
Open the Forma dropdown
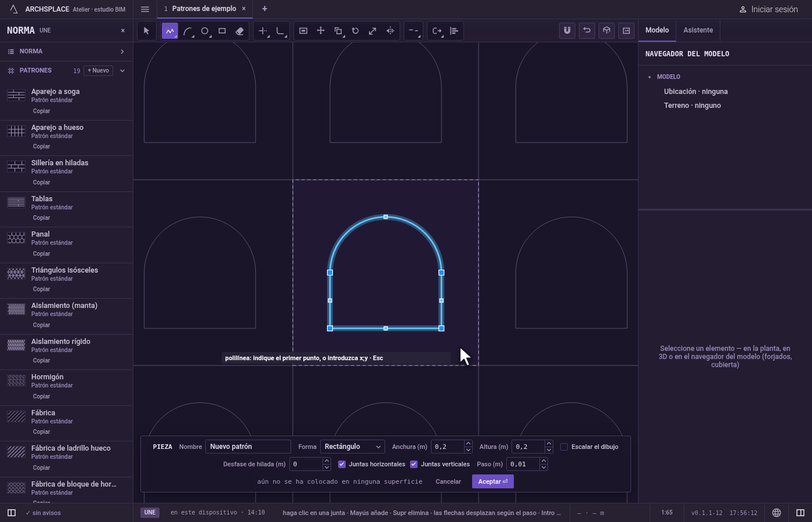click(x=353, y=447)
